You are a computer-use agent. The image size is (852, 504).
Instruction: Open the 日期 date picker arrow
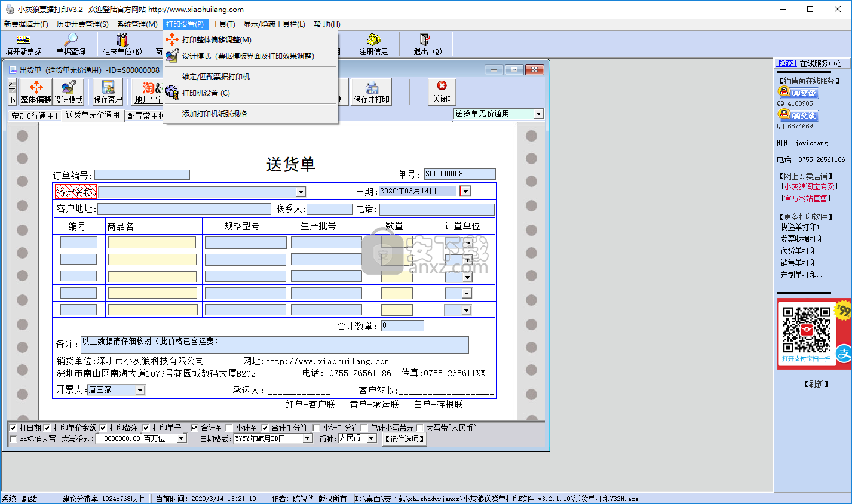[x=465, y=191]
